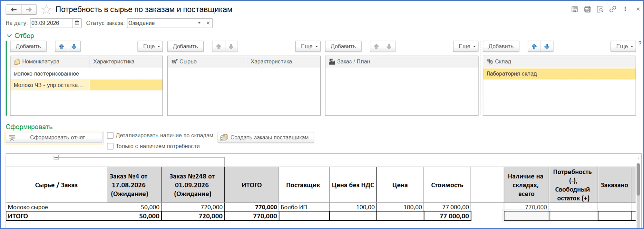Enable Детализировать наличие по складам checkbox

pos(110,135)
